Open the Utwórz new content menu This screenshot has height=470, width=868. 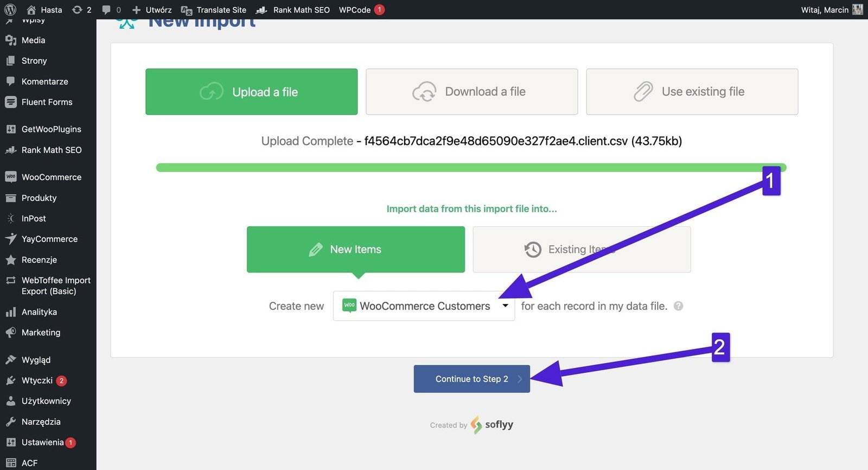coord(152,10)
